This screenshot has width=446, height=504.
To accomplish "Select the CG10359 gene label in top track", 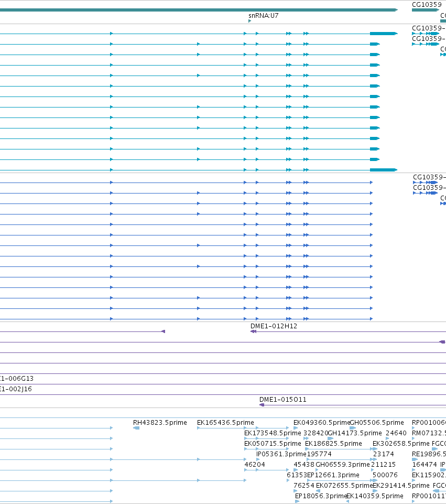I will pos(427,5).
